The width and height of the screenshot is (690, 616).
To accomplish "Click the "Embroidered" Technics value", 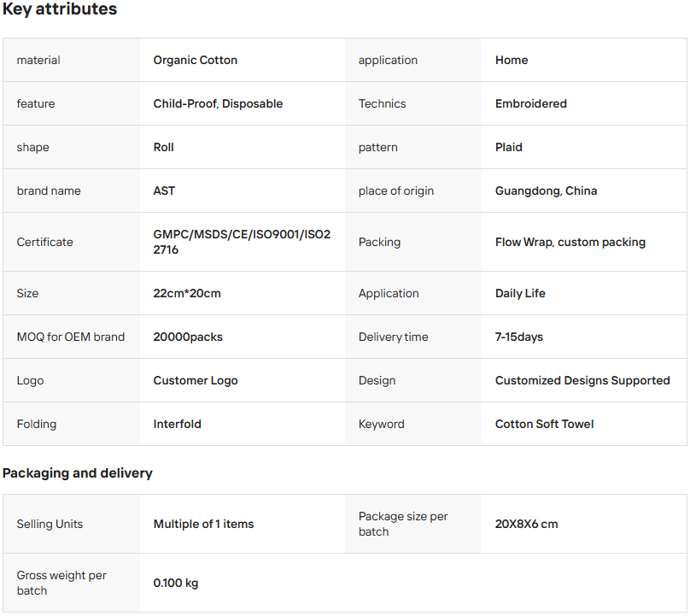I will pyautogui.click(x=530, y=103).
